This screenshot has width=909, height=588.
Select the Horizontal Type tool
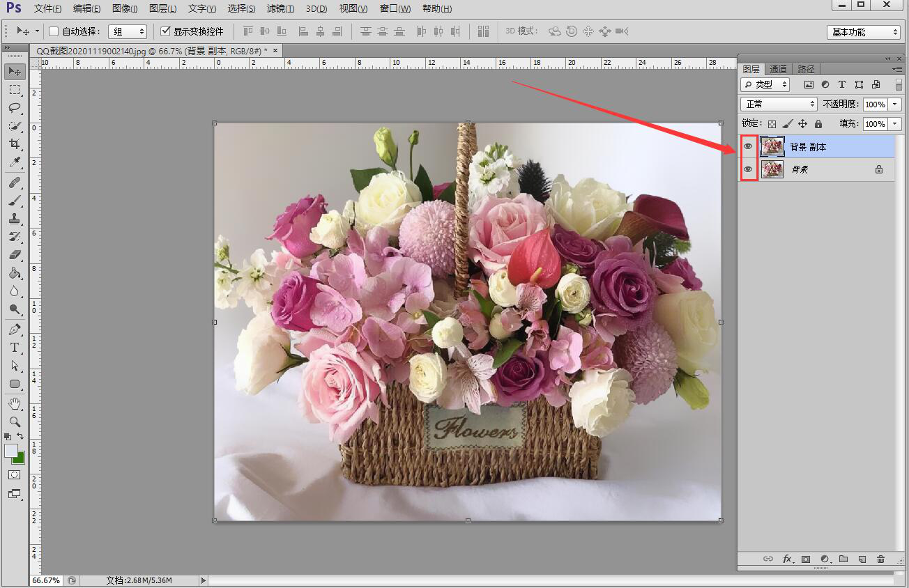pos(14,348)
